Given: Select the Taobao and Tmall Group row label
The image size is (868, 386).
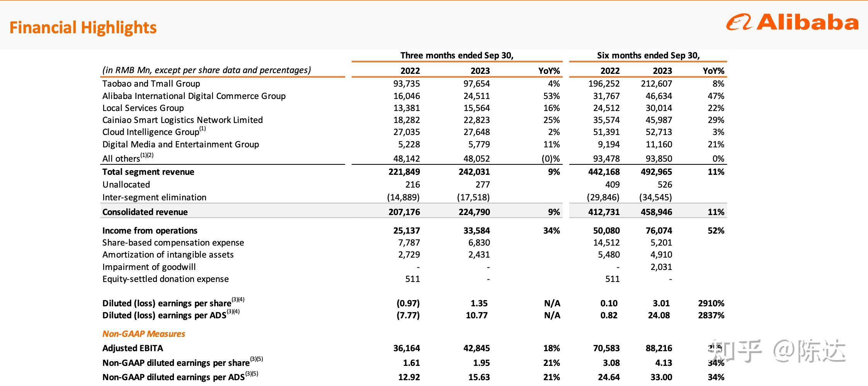Looking at the screenshot, I should pos(151,84).
